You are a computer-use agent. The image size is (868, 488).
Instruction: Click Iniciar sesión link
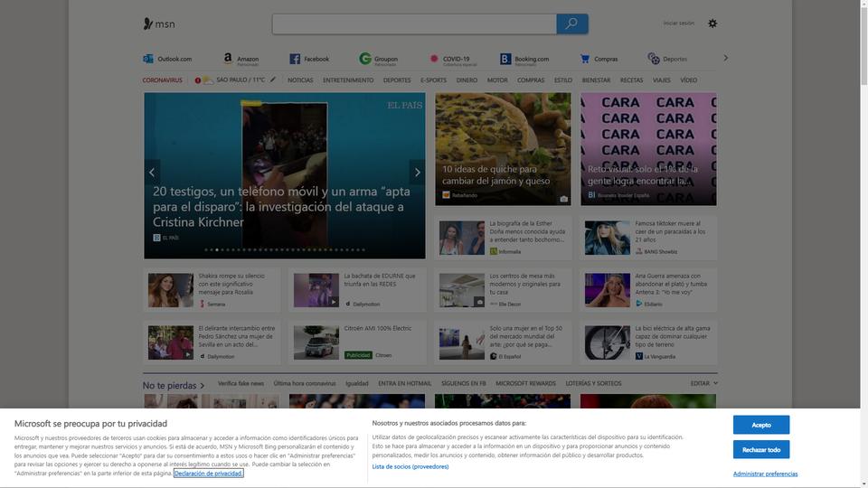pyautogui.click(x=679, y=23)
